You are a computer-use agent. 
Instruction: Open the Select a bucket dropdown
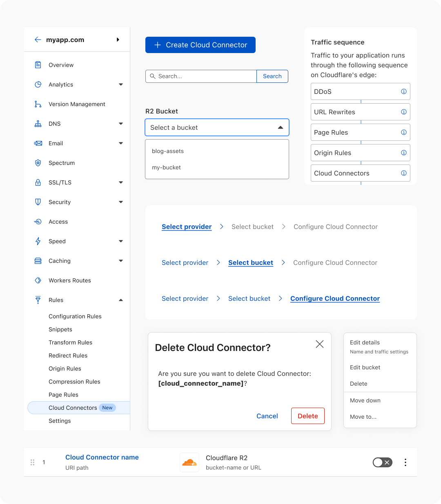pos(217,127)
